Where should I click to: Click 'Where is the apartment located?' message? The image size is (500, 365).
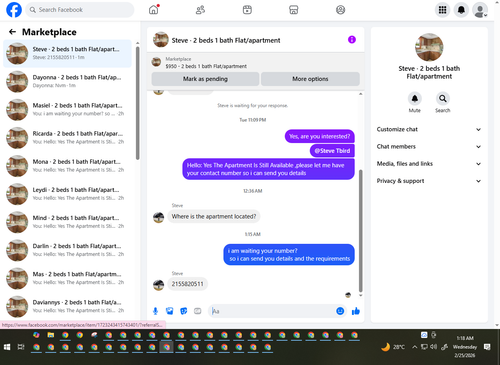click(214, 217)
